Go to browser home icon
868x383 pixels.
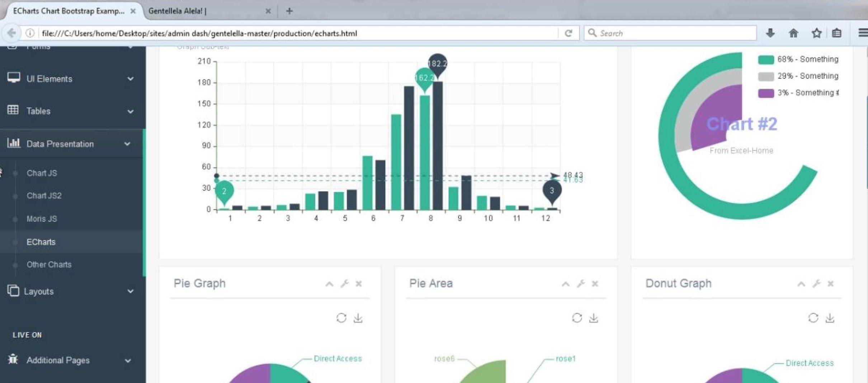793,33
